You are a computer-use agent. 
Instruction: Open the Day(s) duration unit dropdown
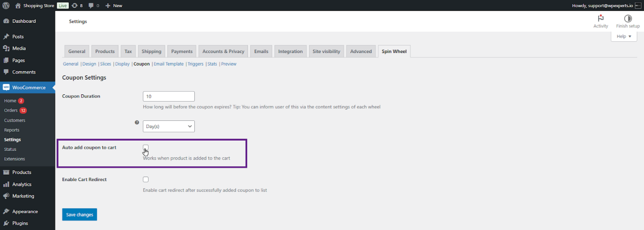(169, 126)
